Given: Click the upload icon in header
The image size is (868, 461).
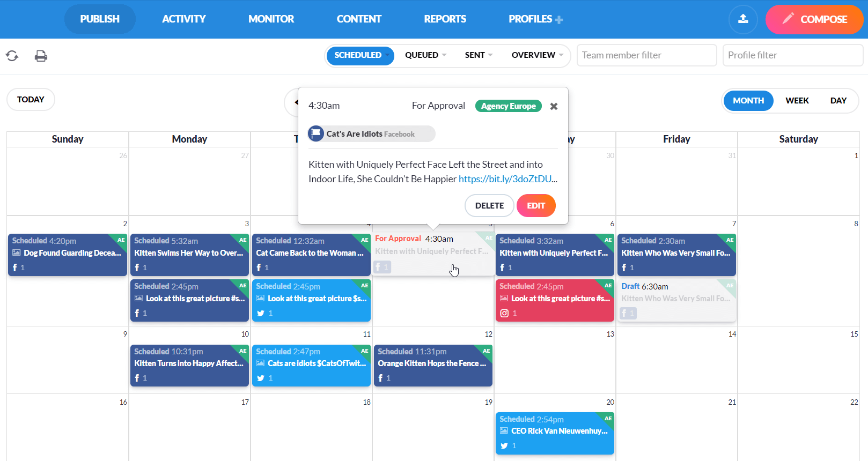Looking at the screenshot, I should (x=743, y=19).
